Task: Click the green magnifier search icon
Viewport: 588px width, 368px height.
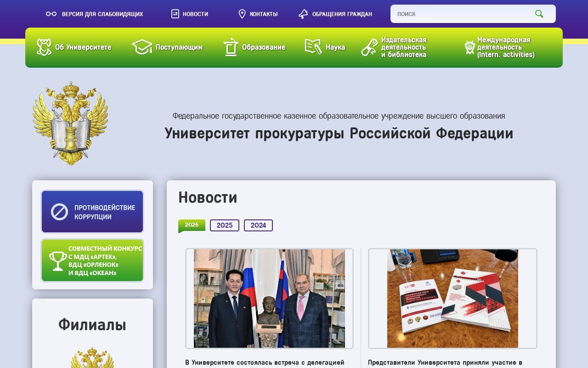Action: [539, 14]
